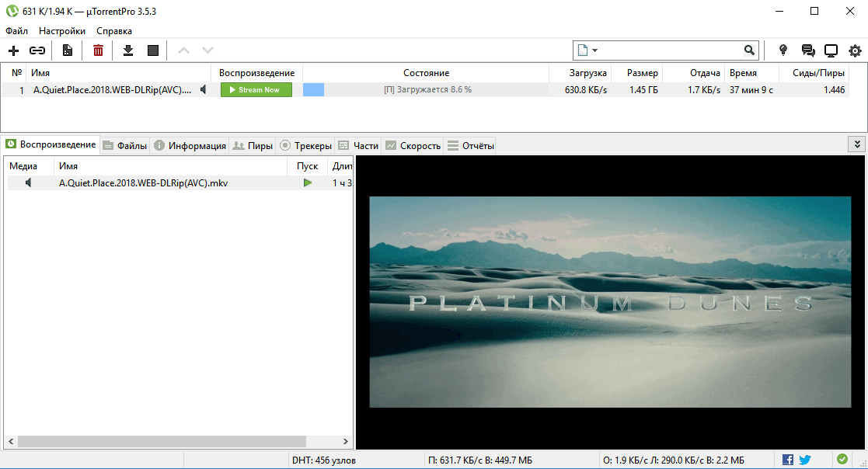This screenshot has height=469, width=868.
Task: Sort by torrent list Воспроизведение column header
Action: coord(257,73)
